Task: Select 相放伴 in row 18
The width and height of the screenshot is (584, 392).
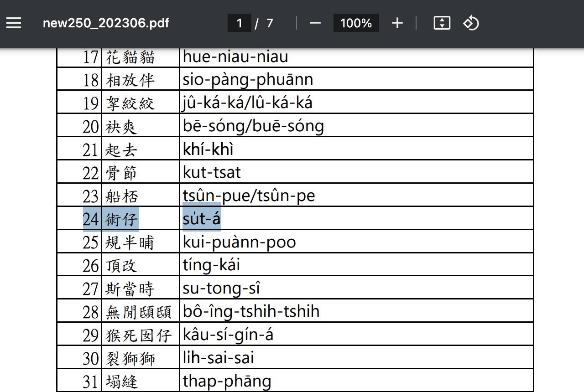Action: point(130,81)
